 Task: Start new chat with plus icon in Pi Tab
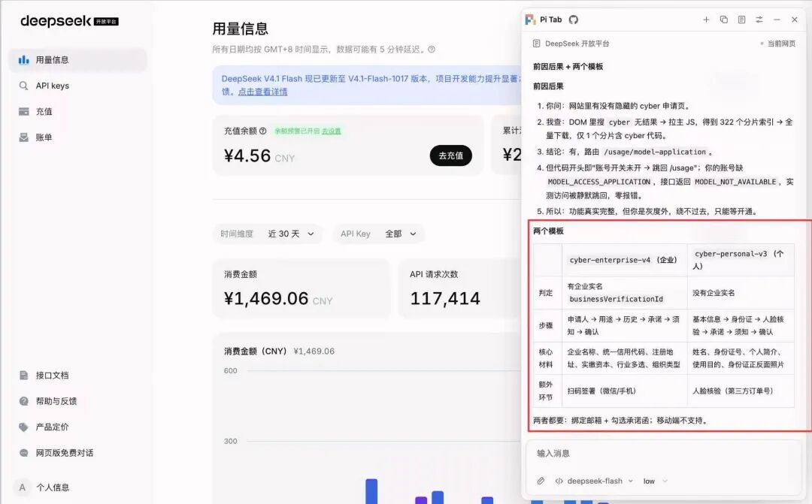(706, 20)
